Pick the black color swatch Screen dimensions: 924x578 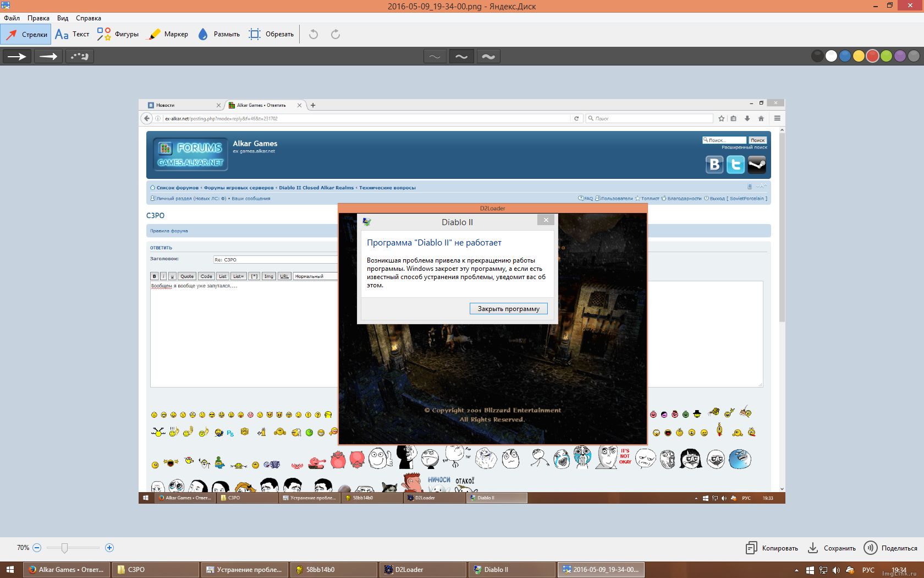coord(818,56)
